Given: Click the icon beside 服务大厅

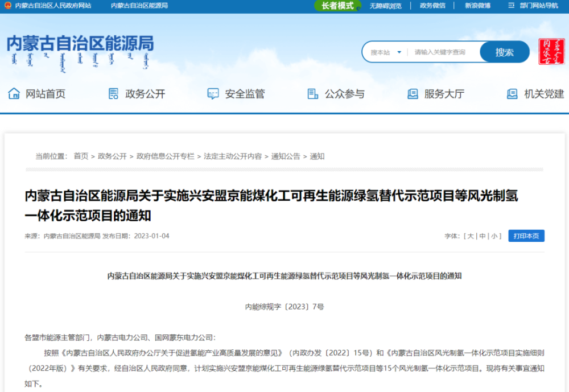Looking at the screenshot, I should point(413,94).
